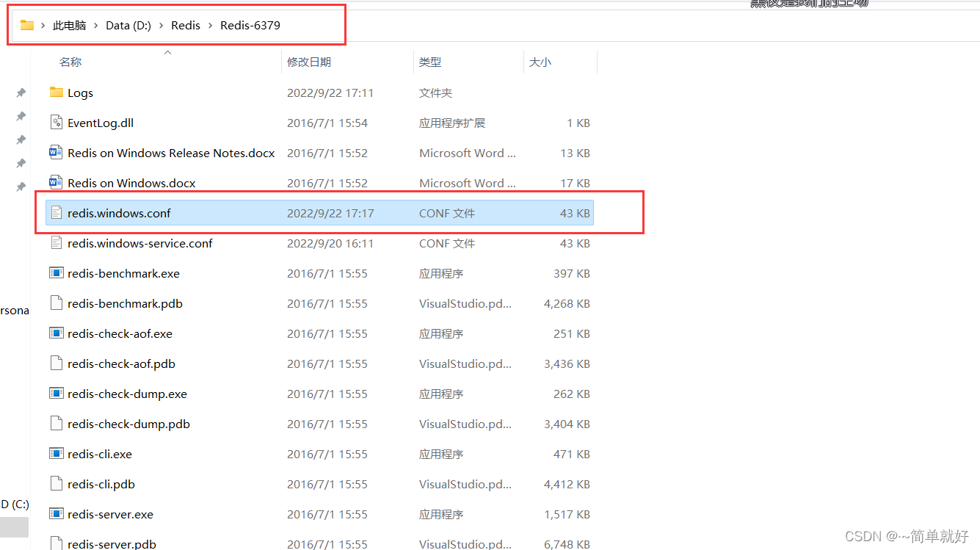Screen dimensions: 980x550
Task: Select file name Logs
Action: pos(80,93)
